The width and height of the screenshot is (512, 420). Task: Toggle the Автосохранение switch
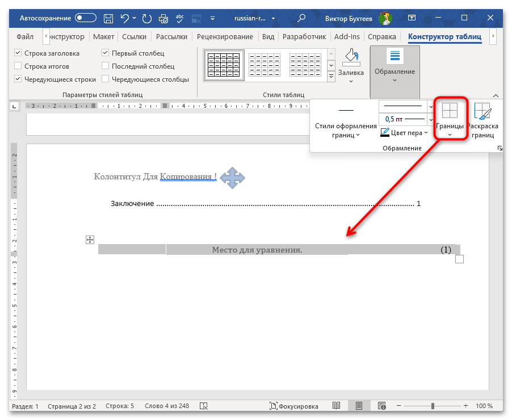(86, 18)
